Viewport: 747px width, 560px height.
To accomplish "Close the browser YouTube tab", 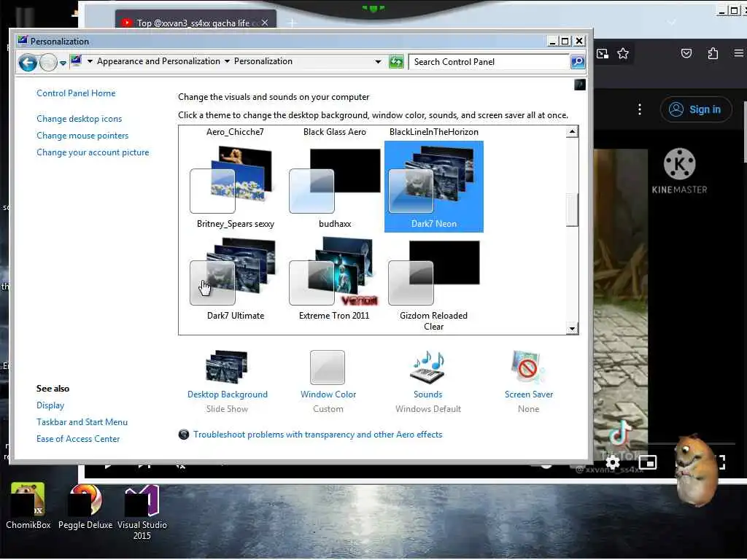I will click(265, 23).
